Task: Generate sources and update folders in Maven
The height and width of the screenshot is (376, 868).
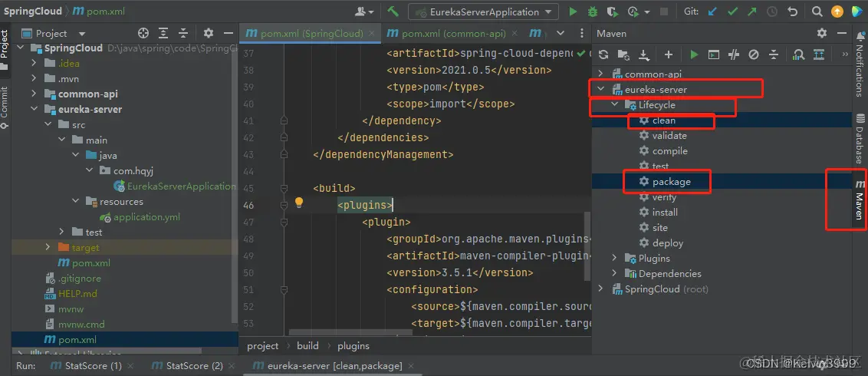Action: pyautogui.click(x=623, y=54)
